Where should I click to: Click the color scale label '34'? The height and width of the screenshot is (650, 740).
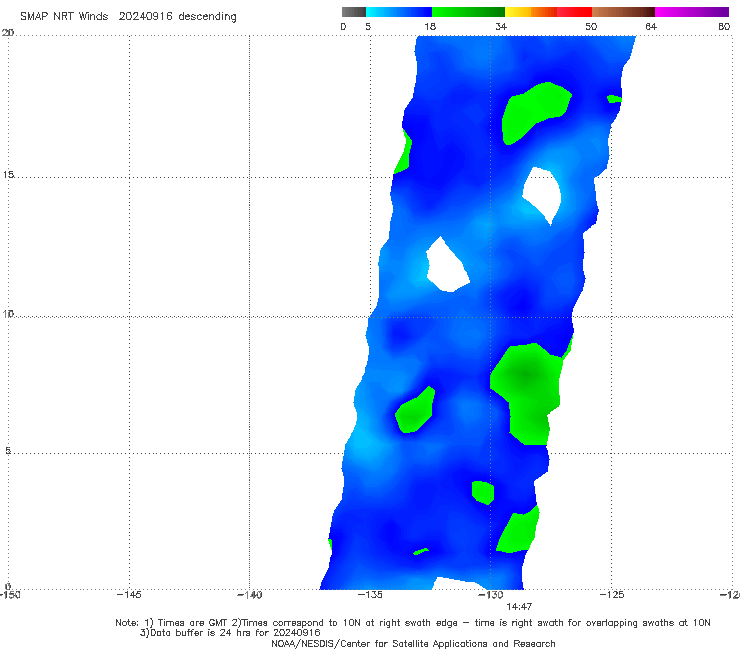point(501,26)
